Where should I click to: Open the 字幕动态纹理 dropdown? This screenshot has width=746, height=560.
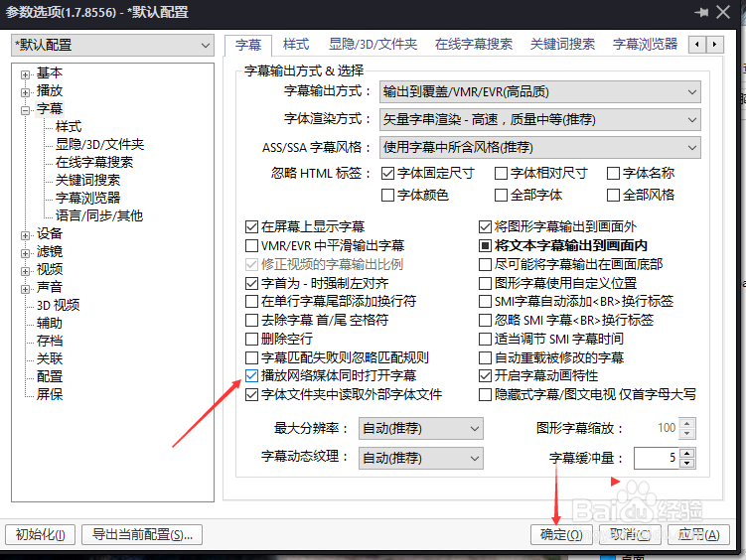(421, 459)
